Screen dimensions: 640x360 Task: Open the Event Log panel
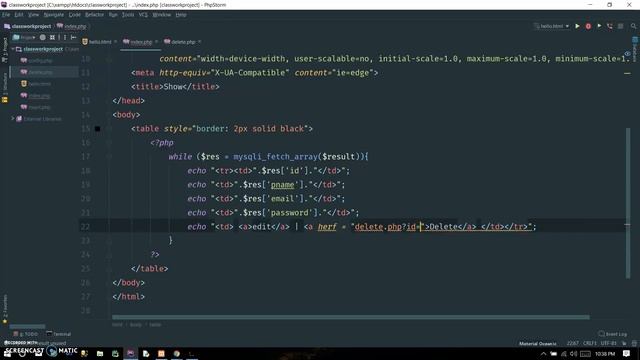click(612, 334)
